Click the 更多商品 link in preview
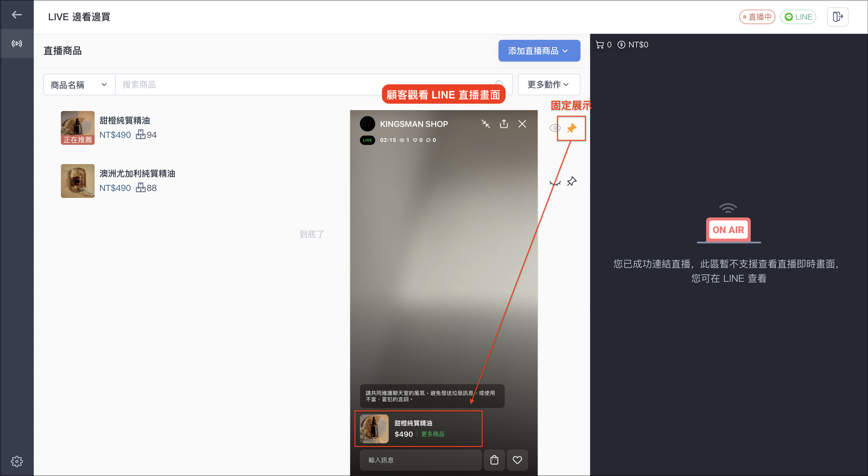Viewport: 868px width, 476px height. pyautogui.click(x=433, y=434)
